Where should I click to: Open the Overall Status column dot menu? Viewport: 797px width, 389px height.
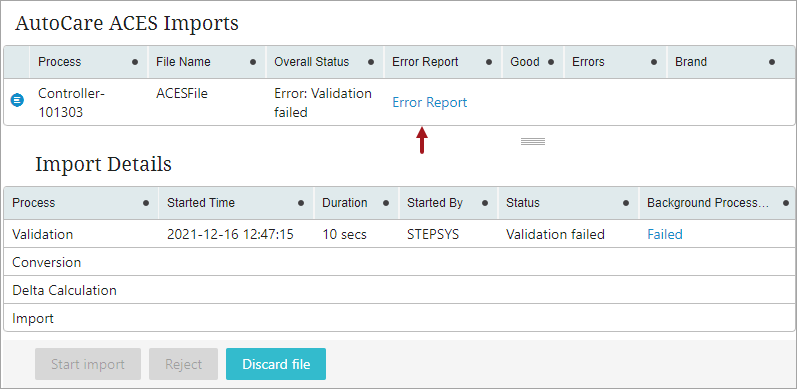[x=371, y=62]
